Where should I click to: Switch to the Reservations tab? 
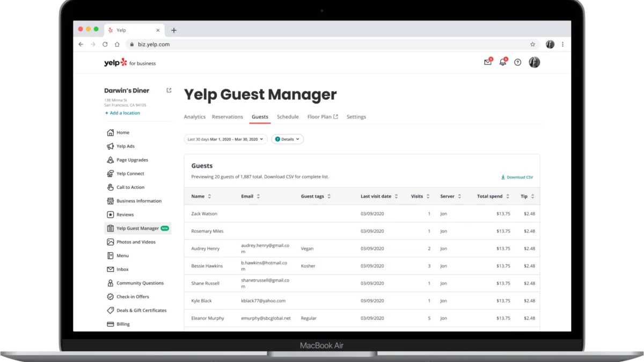click(x=228, y=117)
